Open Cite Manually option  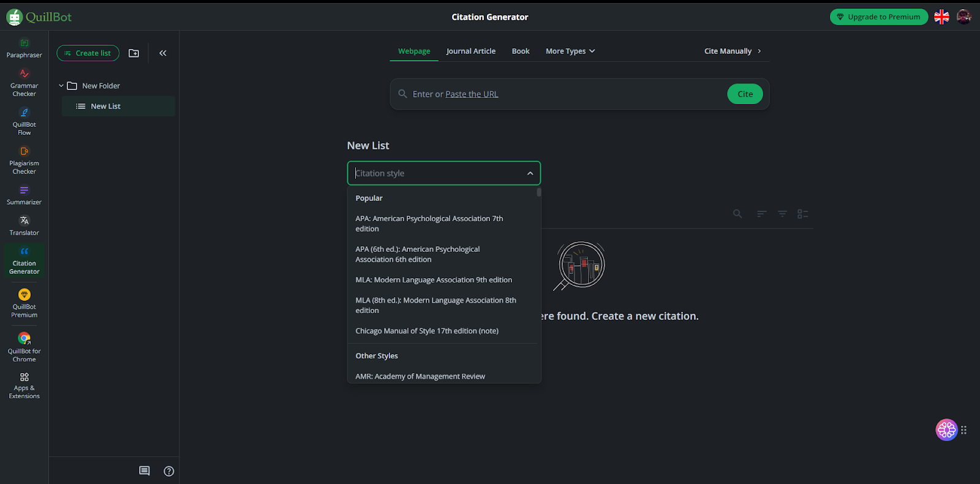pyautogui.click(x=733, y=51)
